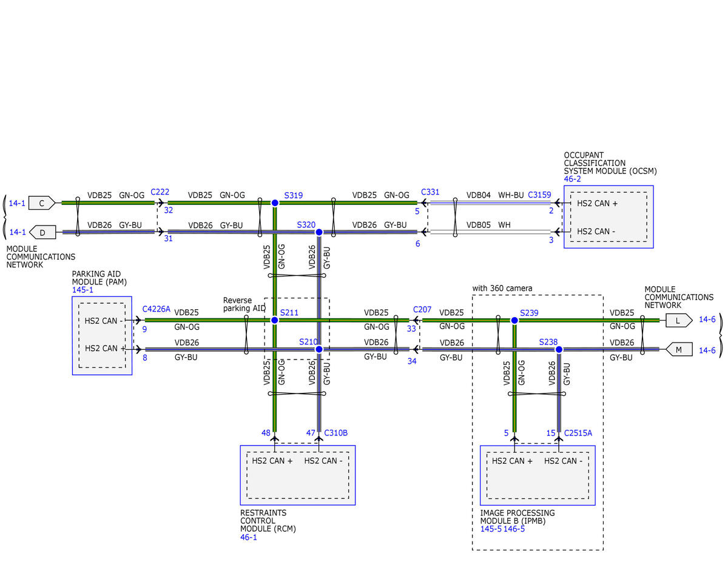Select the C331 connector label
This screenshot has height=562, width=728.
(x=430, y=192)
